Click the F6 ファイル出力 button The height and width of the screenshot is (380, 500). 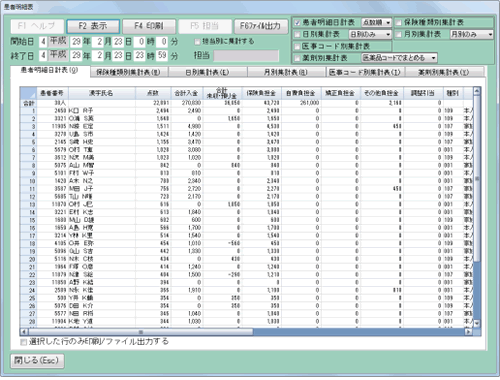click(261, 26)
